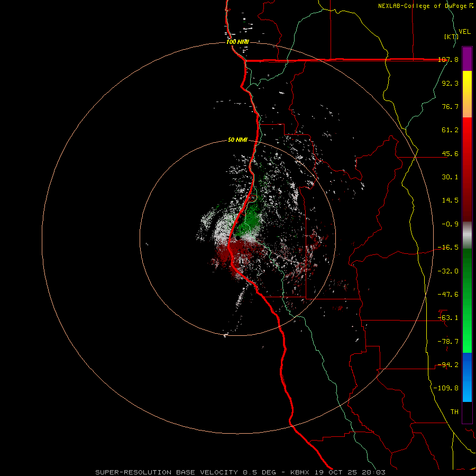Click the -78.7 velocity scale value
Image resolution: width=476 pixels, height=476 pixels.
[x=448, y=342]
